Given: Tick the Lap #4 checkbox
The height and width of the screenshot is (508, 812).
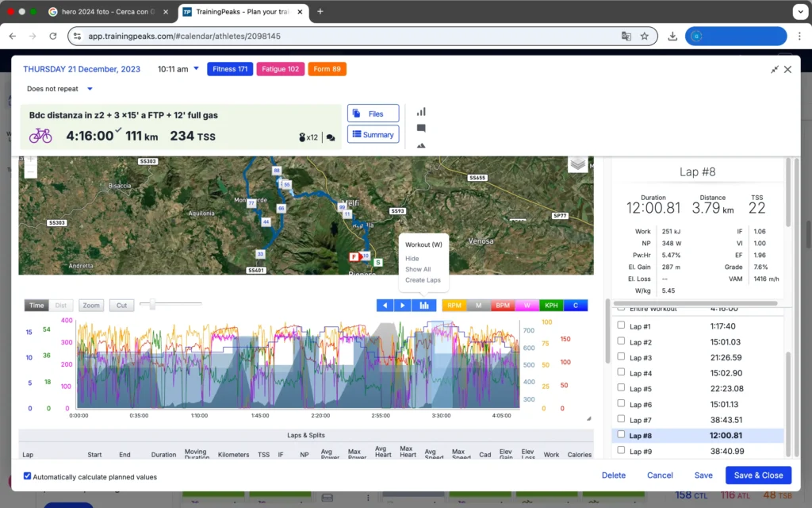Looking at the screenshot, I should click(x=621, y=373).
